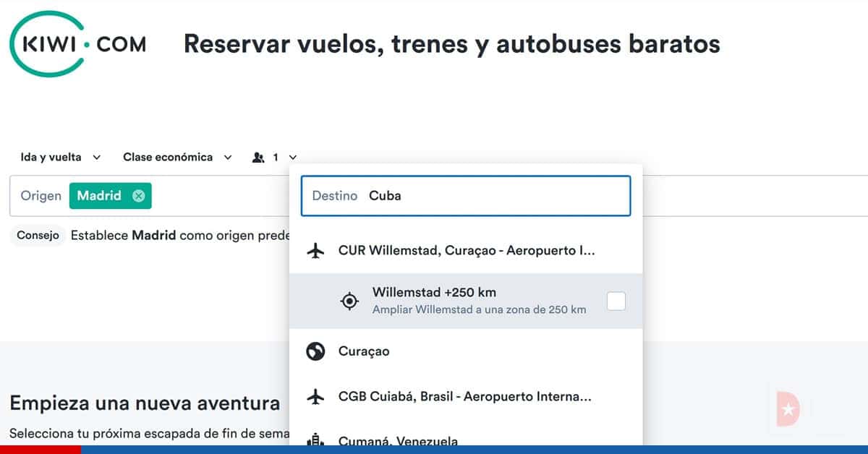
Task: Check the Willemstad +250 km checkbox
Action: [x=616, y=301]
